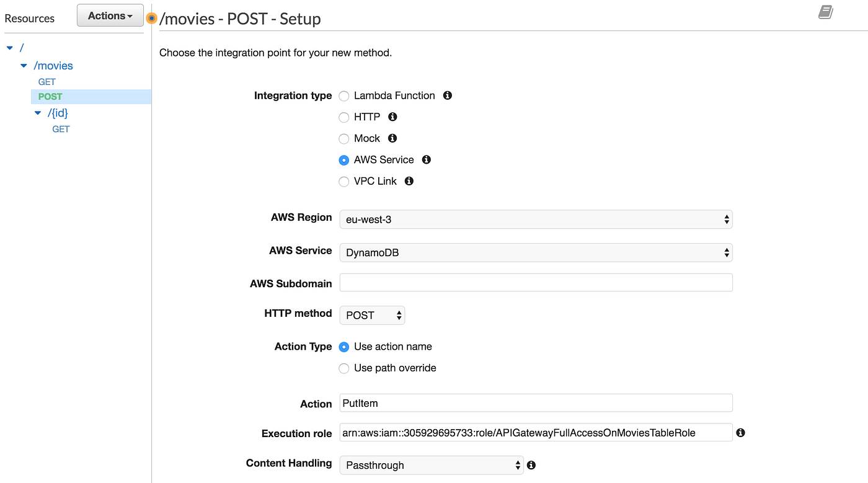Click the AWS Subdomain input field
868x483 pixels.
pyautogui.click(x=536, y=282)
